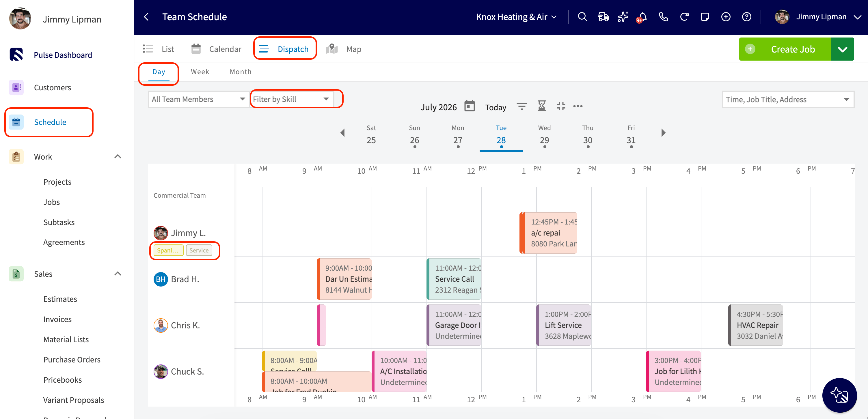868x419 pixels.
Task: Open the phone call icon
Action: point(664,17)
